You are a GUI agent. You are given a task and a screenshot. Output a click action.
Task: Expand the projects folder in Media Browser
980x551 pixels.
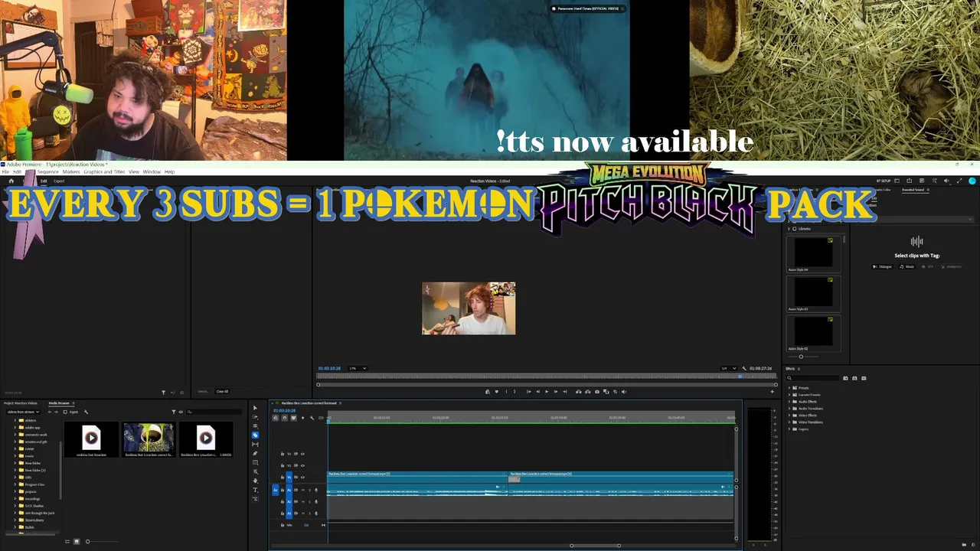(15, 491)
